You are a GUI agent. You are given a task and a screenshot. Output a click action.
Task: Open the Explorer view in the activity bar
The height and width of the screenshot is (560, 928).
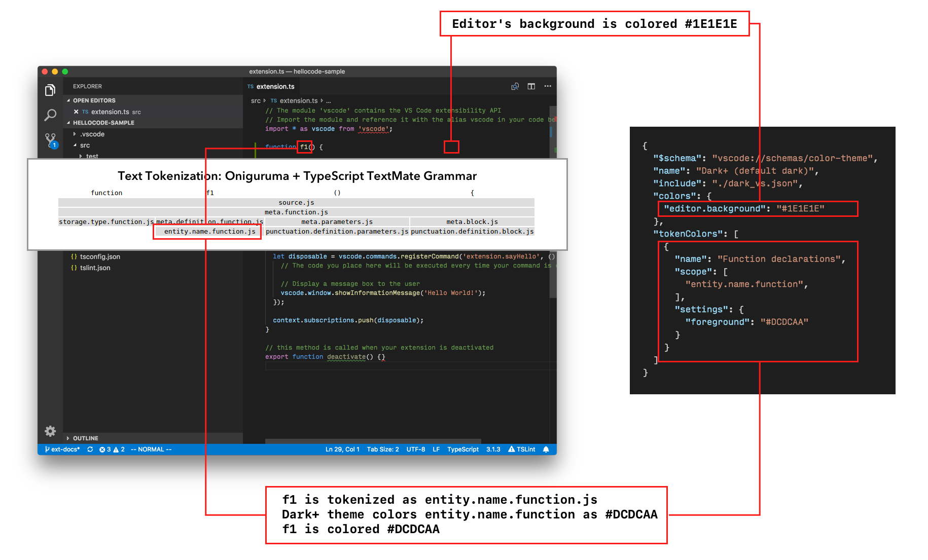pos(50,90)
